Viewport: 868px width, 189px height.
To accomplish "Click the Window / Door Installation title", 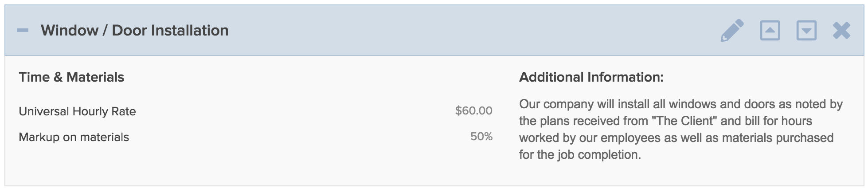I will click(135, 30).
